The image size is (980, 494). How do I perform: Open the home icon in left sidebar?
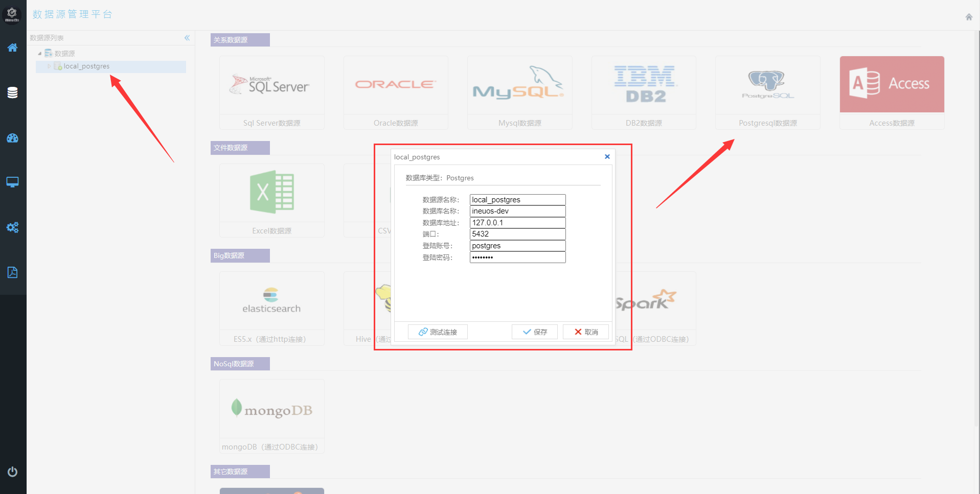(13, 48)
